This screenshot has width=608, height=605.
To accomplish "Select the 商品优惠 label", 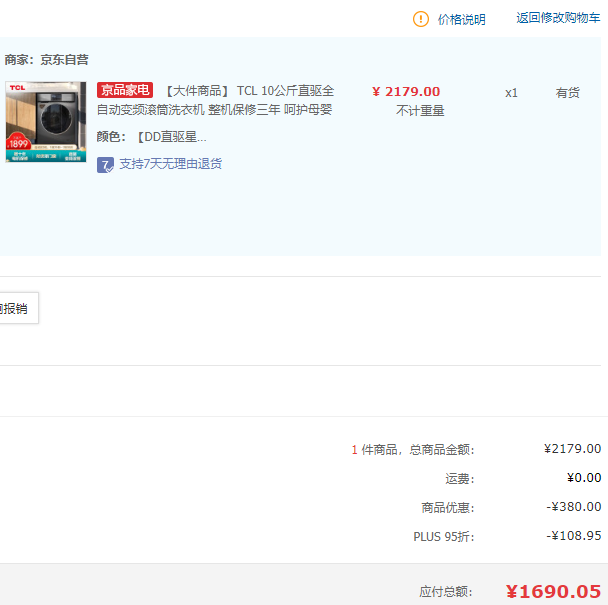I will click(448, 508).
